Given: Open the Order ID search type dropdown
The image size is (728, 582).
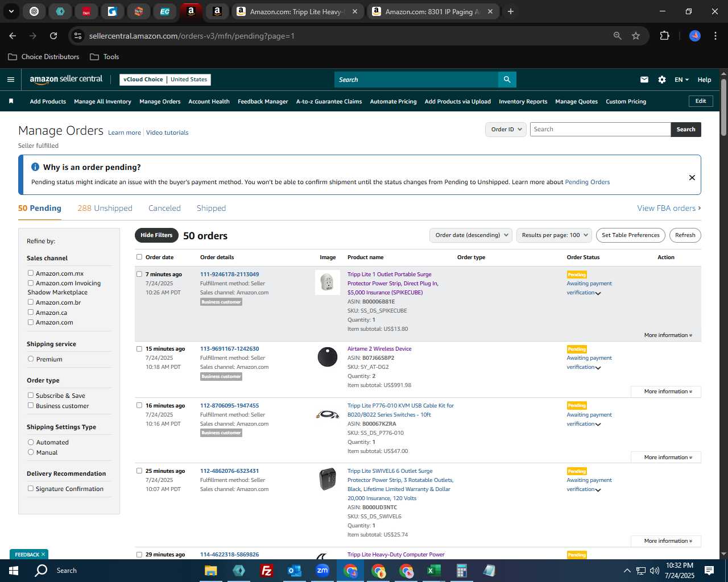Looking at the screenshot, I should click(506, 130).
